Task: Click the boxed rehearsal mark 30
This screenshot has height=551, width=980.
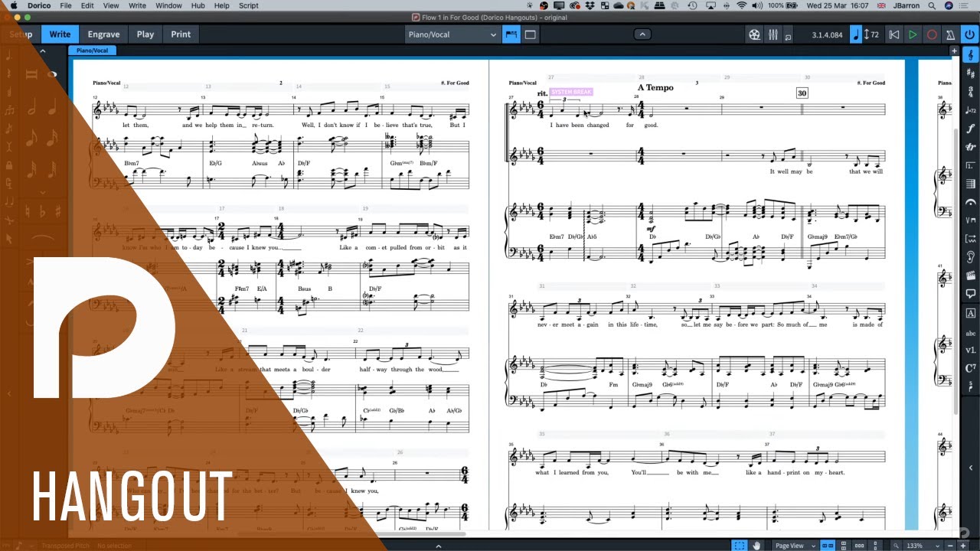Action: coord(802,93)
